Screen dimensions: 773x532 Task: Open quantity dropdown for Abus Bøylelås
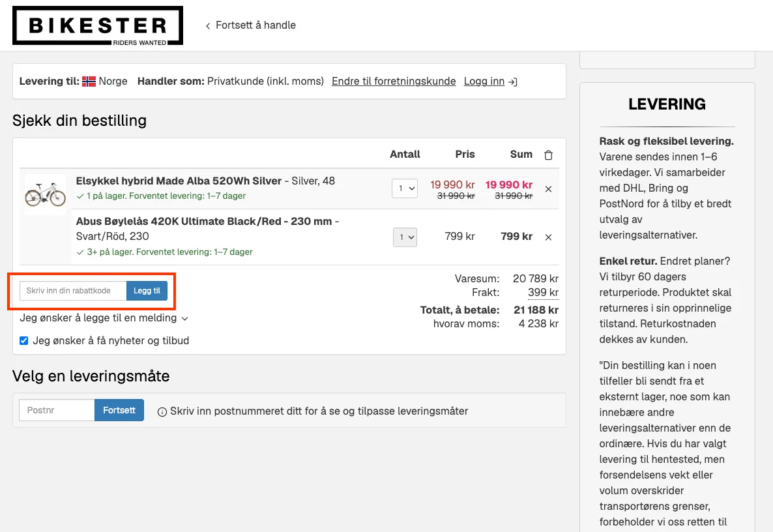tap(405, 237)
